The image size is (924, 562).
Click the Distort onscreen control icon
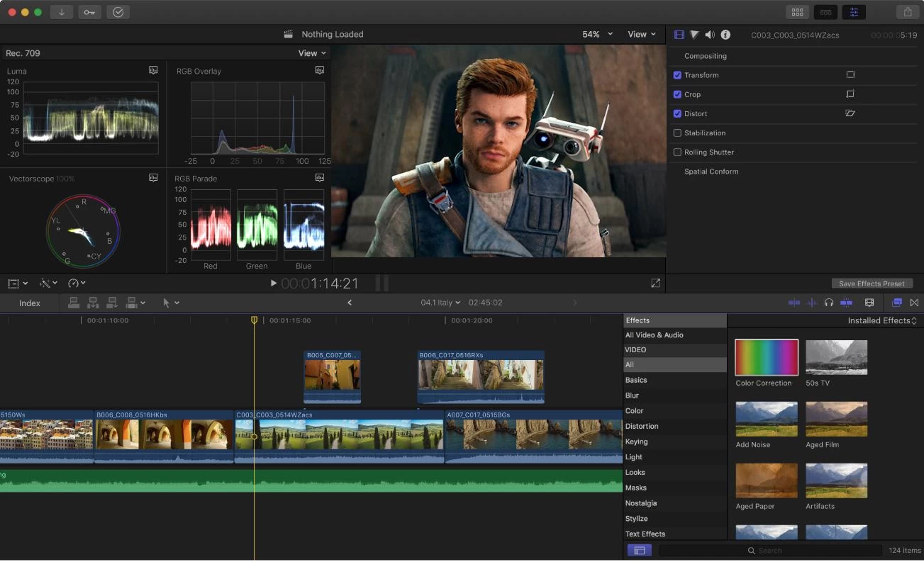850,113
